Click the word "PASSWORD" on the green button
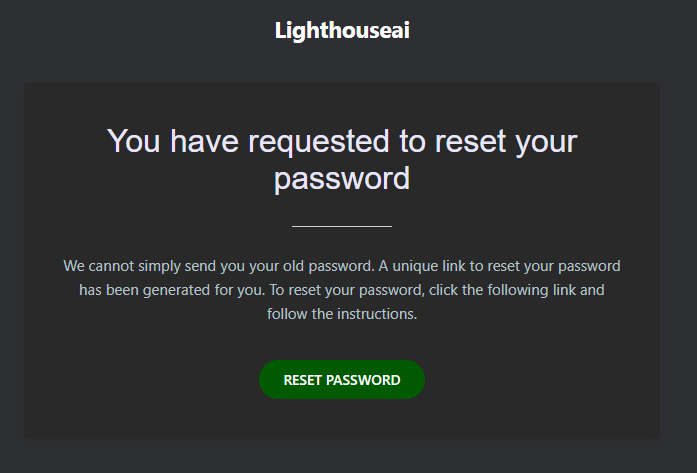The width and height of the screenshot is (697, 473). coord(368,380)
